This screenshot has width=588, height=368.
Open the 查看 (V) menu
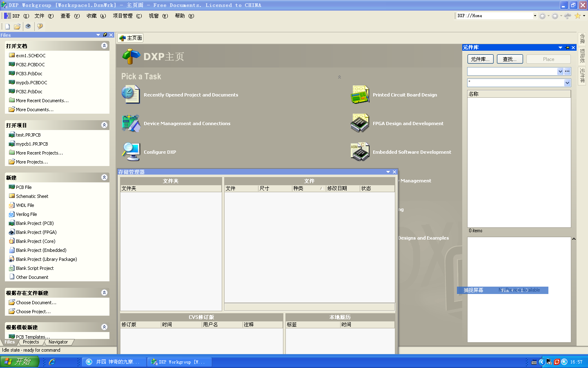pyautogui.click(x=70, y=16)
